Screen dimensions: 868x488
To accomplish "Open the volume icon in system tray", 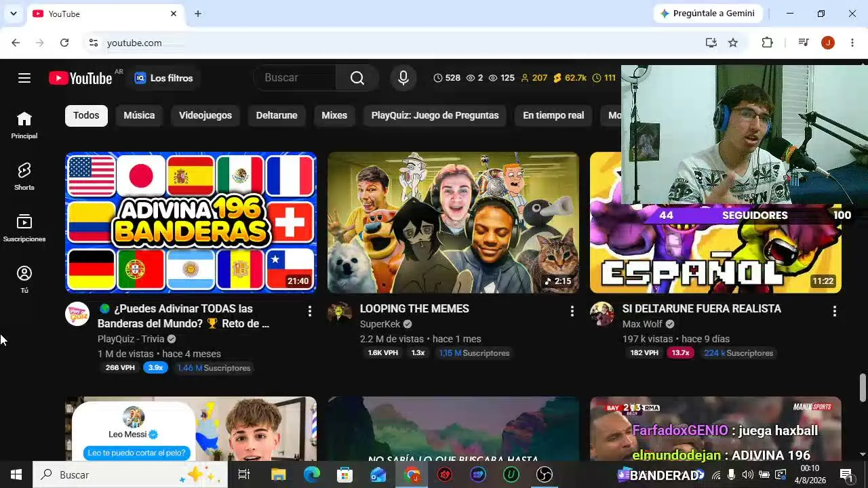I will (x=748, y=474).
